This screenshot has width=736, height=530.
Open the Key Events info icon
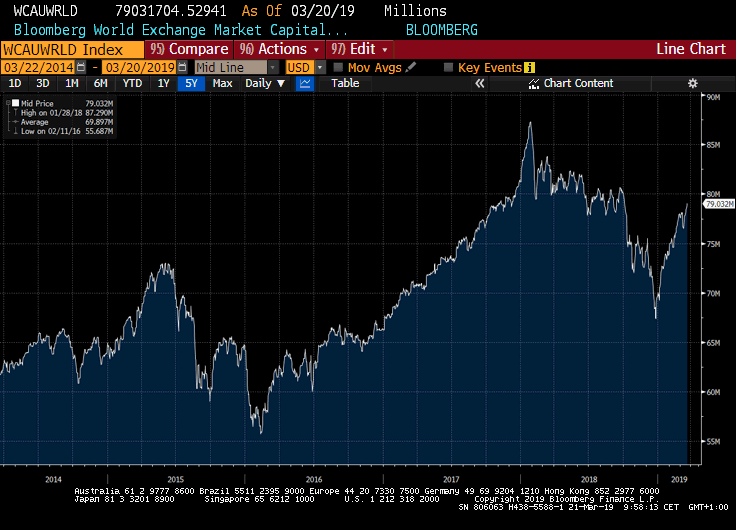pos(529,68)
